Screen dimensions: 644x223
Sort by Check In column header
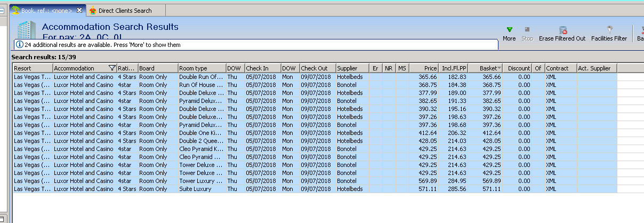pos(262,68)
